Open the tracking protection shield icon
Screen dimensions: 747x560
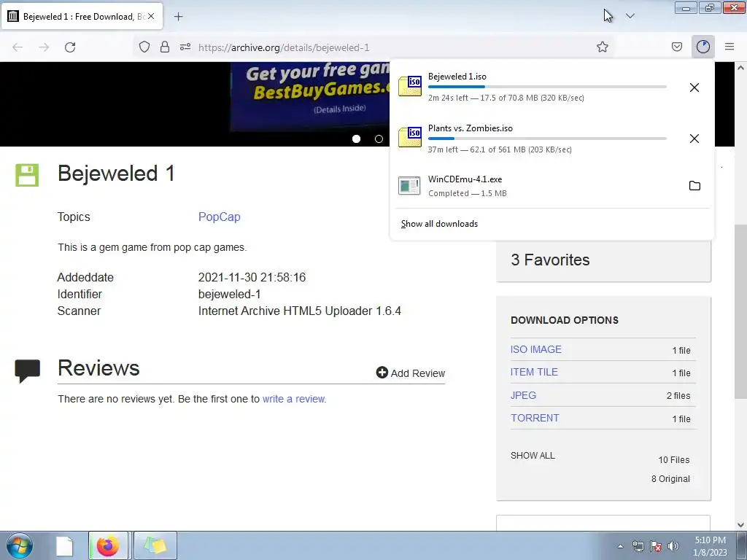(144, 47)
